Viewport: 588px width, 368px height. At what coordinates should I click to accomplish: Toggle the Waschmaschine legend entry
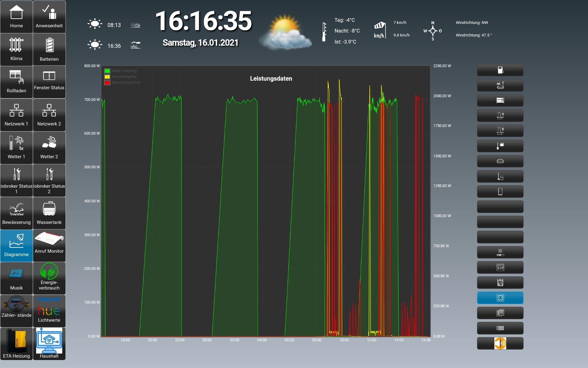pos(126,82)
